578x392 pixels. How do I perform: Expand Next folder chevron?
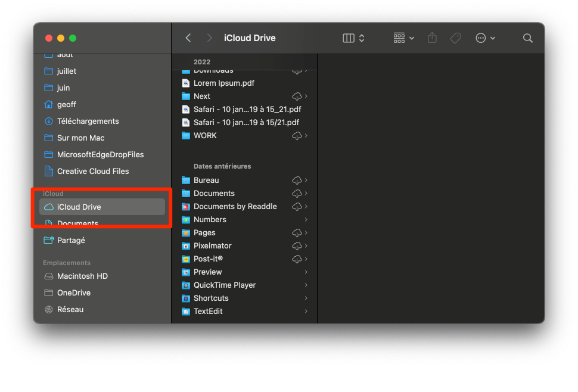[306, 96]
